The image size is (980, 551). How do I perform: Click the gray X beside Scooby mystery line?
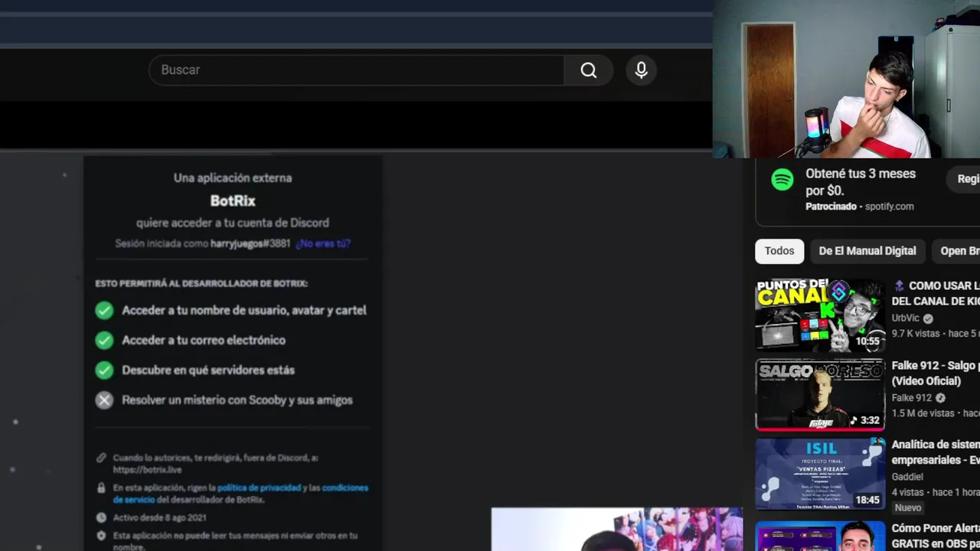point(104,399)
